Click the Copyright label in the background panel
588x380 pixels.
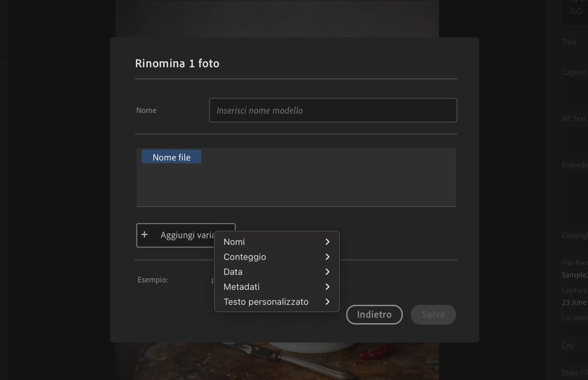tap(574, 235)
